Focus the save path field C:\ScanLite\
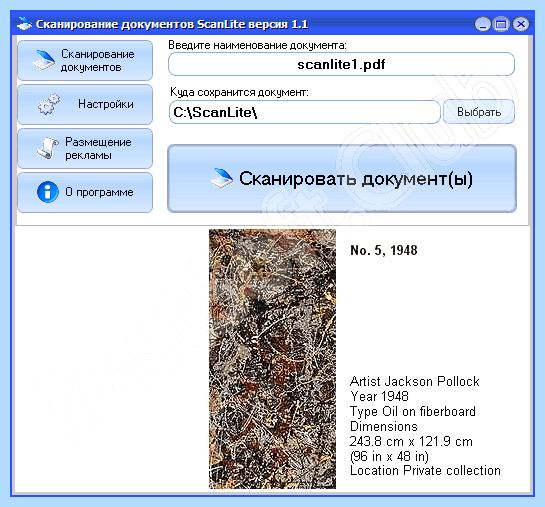The height and width of the screenshot is (507, 545). tap(305, 112)
